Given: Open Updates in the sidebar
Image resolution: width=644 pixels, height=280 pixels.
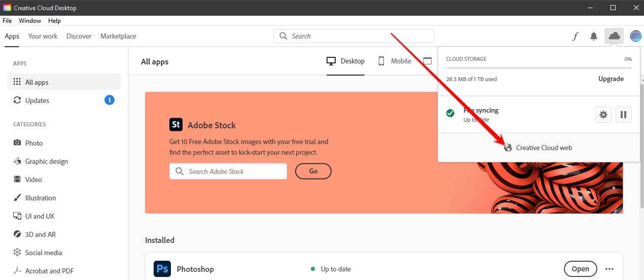Looking at the screenshot, I should (64, 100).
